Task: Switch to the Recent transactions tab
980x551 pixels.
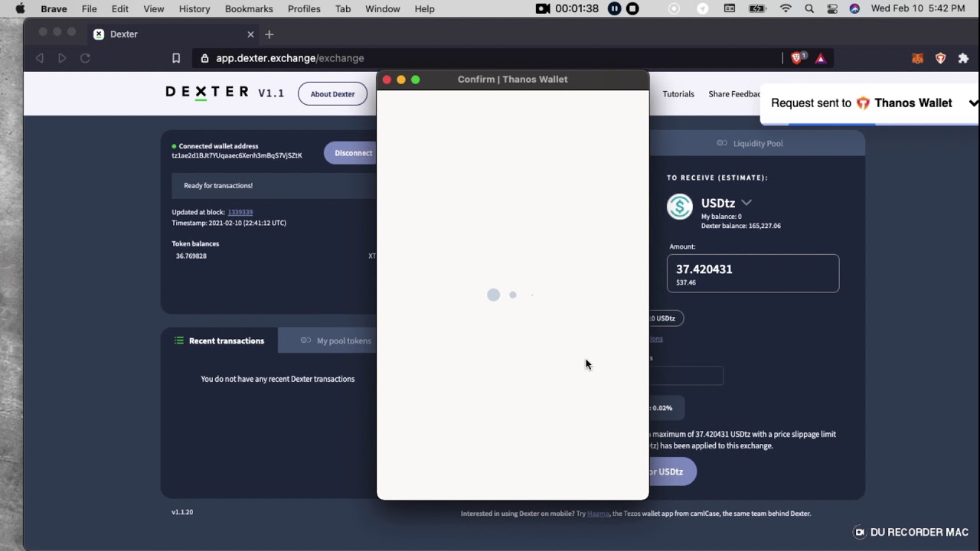Action: click(219, 341)
